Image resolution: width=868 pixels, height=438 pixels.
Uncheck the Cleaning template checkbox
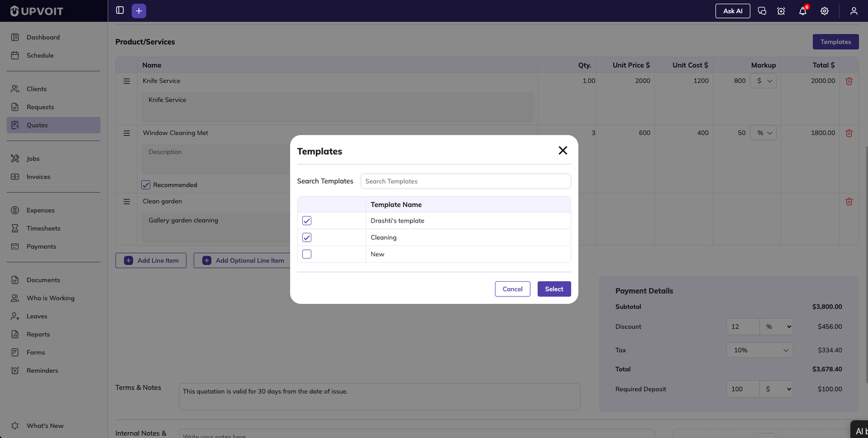pos(307,237)
